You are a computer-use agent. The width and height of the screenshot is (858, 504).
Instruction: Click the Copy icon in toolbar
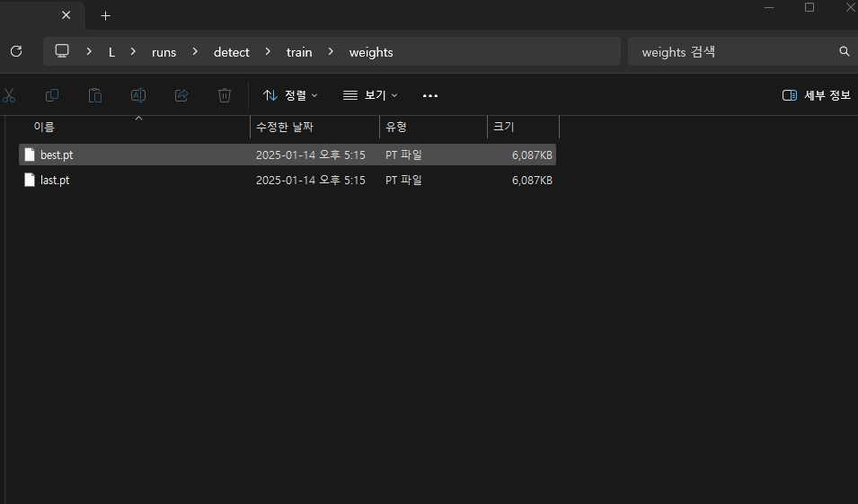[x=52, y=95]
